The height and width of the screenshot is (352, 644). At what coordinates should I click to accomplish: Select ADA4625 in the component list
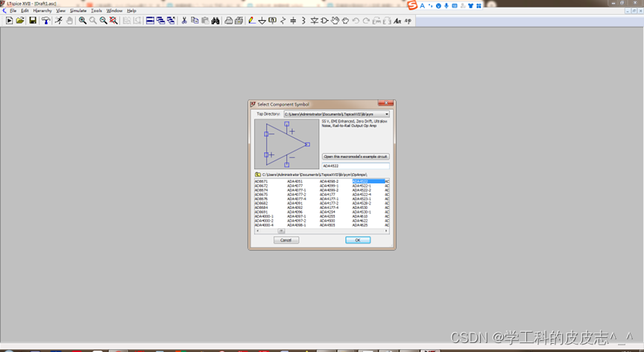[360, 225]
